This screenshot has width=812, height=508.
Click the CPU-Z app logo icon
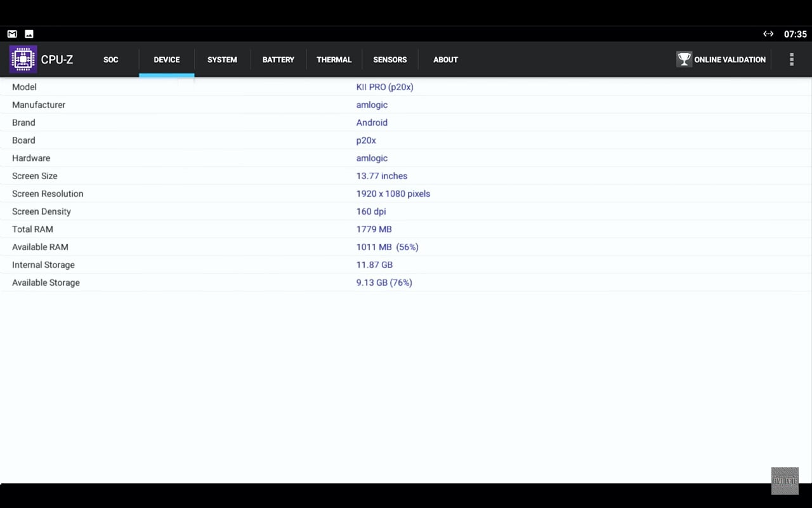point(23,59)
